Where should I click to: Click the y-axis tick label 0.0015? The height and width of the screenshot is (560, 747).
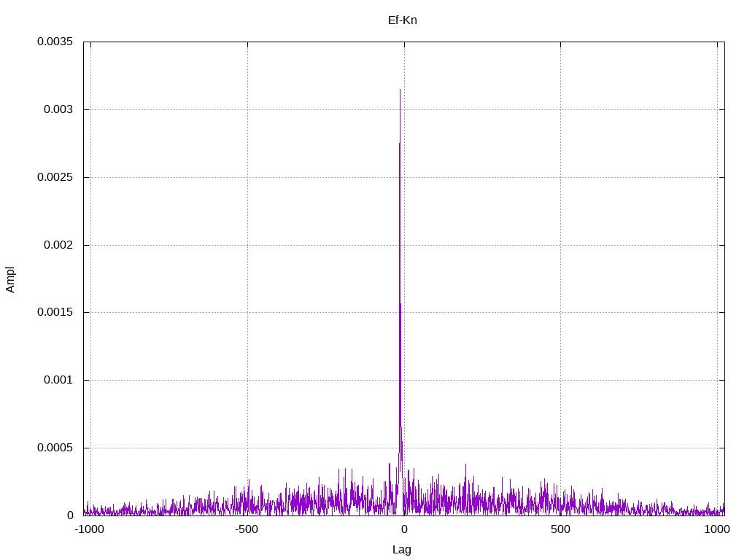tap(55, 312)
